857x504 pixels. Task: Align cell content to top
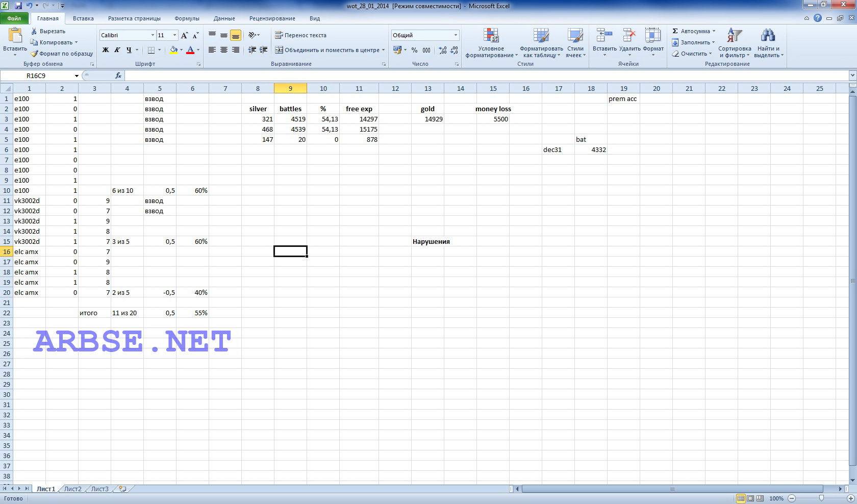pyautogui.click(x=212, y=35)
